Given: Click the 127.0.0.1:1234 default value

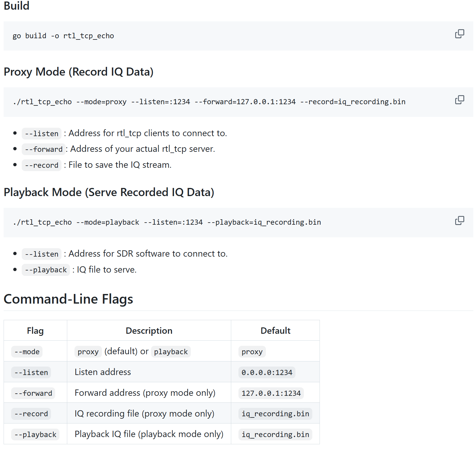Looking at the screenshot, I should click(x=271, y=393).
